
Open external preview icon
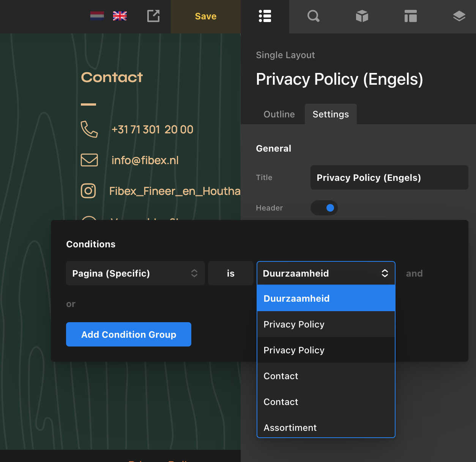click(x=153, y=16)
